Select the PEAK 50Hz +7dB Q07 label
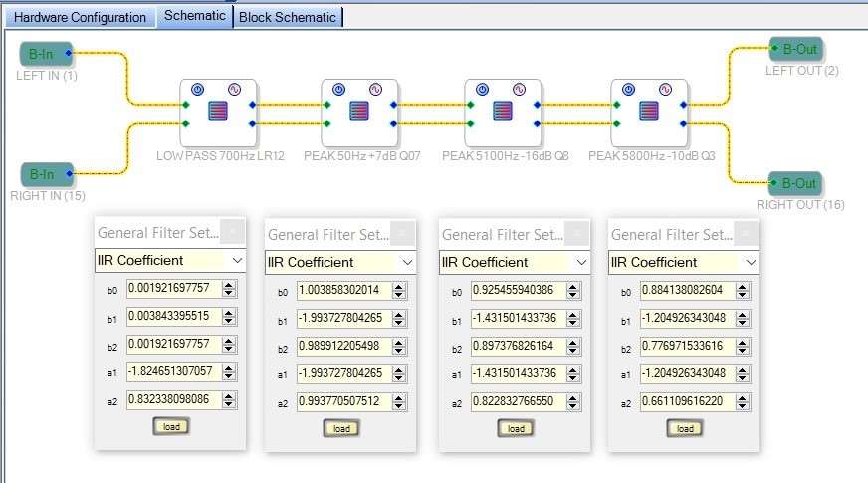Viewport: 868px width, 483px height. coord(362,156)
